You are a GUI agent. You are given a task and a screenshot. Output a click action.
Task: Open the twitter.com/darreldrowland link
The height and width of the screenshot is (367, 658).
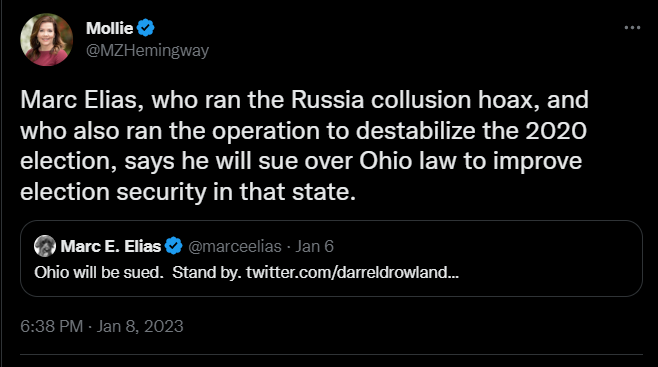[352, 272]
